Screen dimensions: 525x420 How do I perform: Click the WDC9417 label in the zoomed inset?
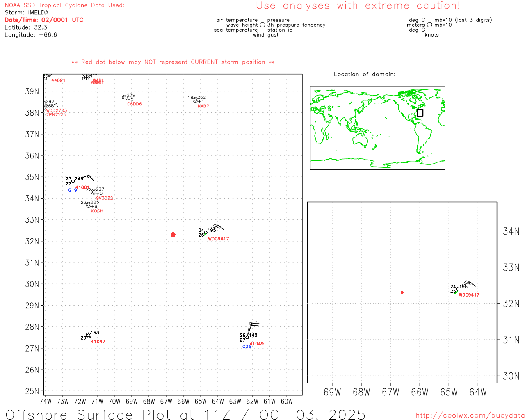469,295
